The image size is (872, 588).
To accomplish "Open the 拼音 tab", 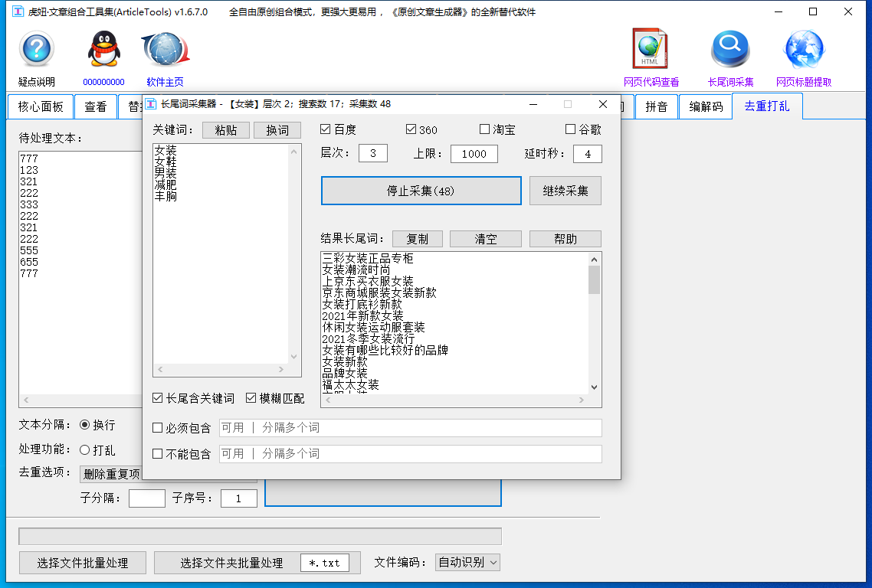I will pyautogui.click(x=656, y=106).
